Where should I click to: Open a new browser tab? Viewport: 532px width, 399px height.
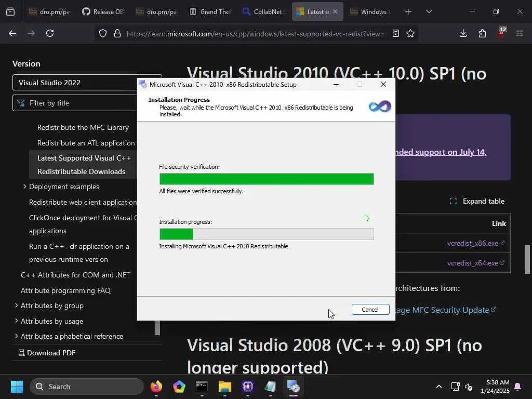pyautogui.click(x=408, y=11)
